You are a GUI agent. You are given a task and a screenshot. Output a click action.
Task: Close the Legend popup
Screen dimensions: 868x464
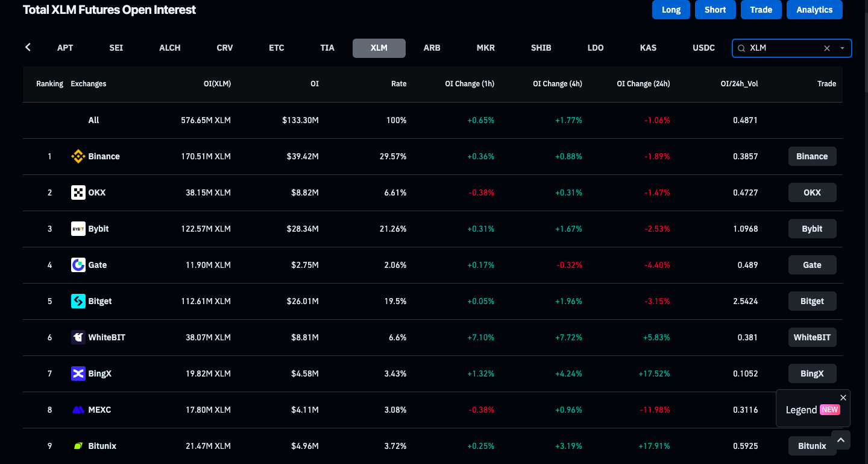coord(843,397)
